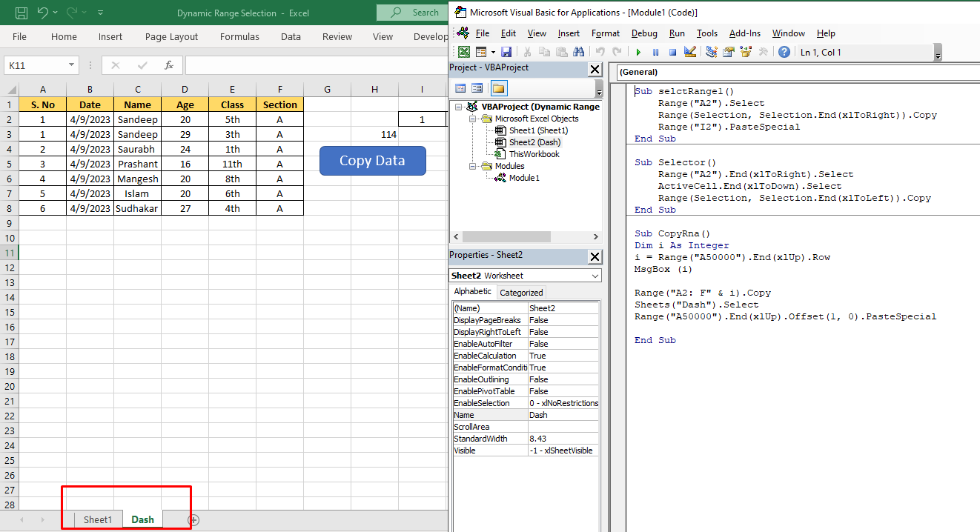The image size is (980, 532).
Task: Click the blue Help question mark icon
Action: click(784, 52)
